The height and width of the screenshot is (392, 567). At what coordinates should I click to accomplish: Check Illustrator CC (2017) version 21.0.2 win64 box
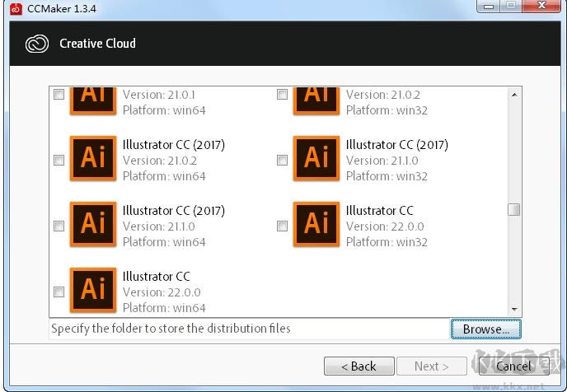pos(59,160)
